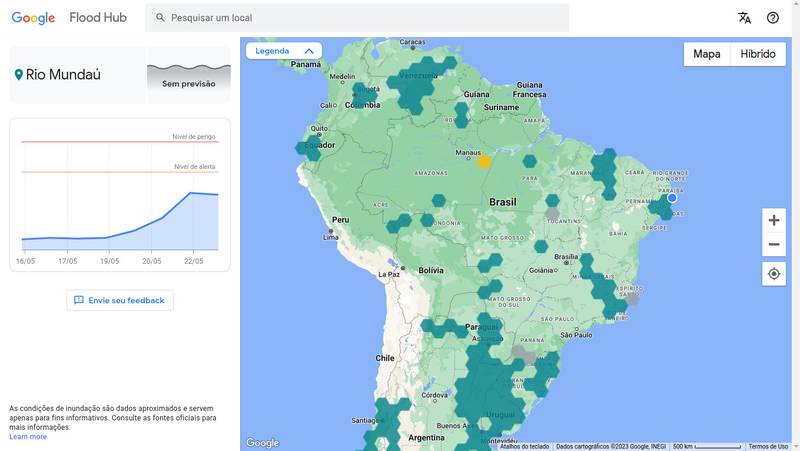Click the 22/05 peak on the chart

191,193
